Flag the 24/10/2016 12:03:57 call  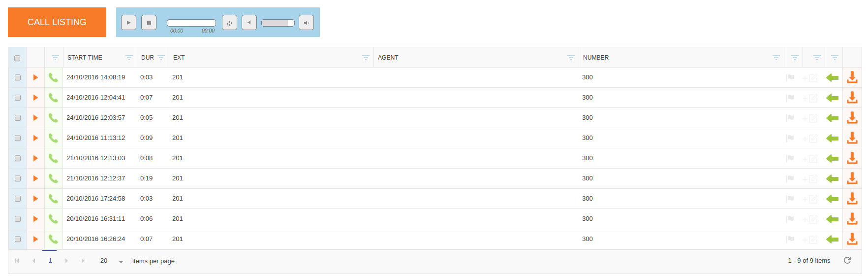tap(790, 118)
